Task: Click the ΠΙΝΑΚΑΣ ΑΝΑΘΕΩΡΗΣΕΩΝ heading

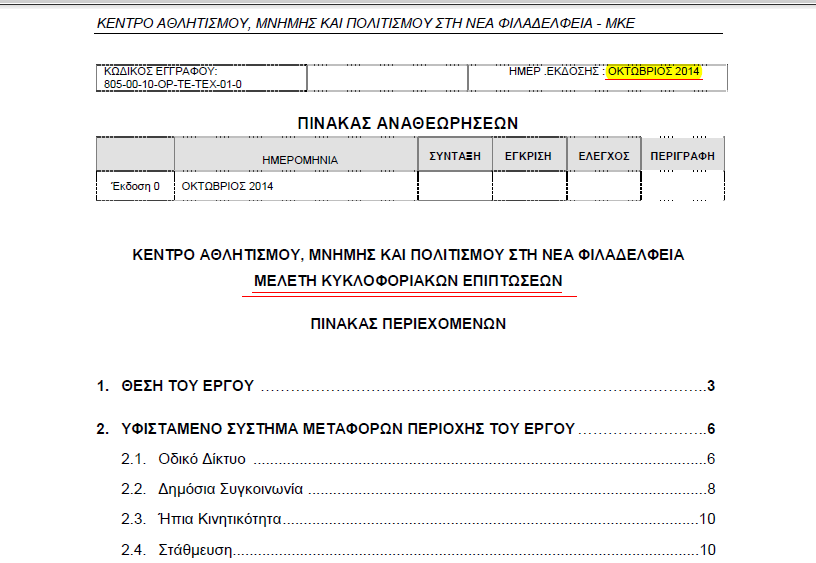Action: coord(407,122)
